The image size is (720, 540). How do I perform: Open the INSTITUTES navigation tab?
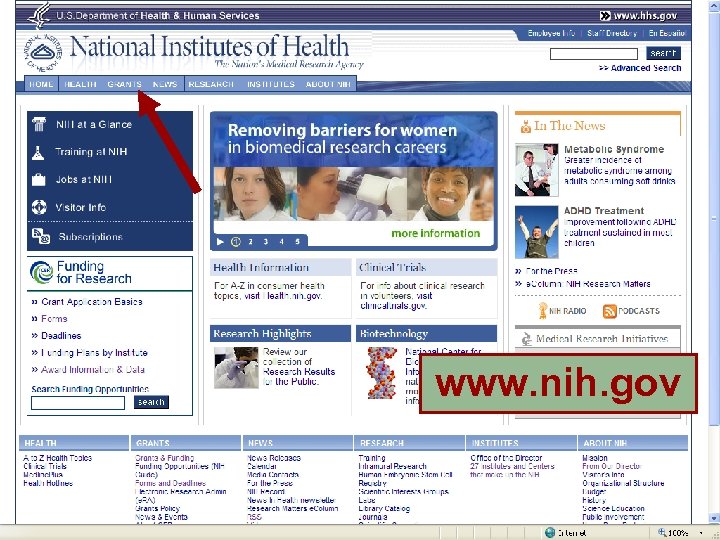[x=271, y=84]
